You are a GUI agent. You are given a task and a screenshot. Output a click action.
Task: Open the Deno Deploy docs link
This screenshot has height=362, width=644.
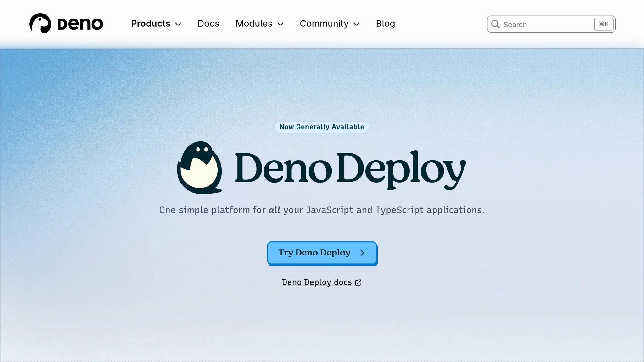317,282
